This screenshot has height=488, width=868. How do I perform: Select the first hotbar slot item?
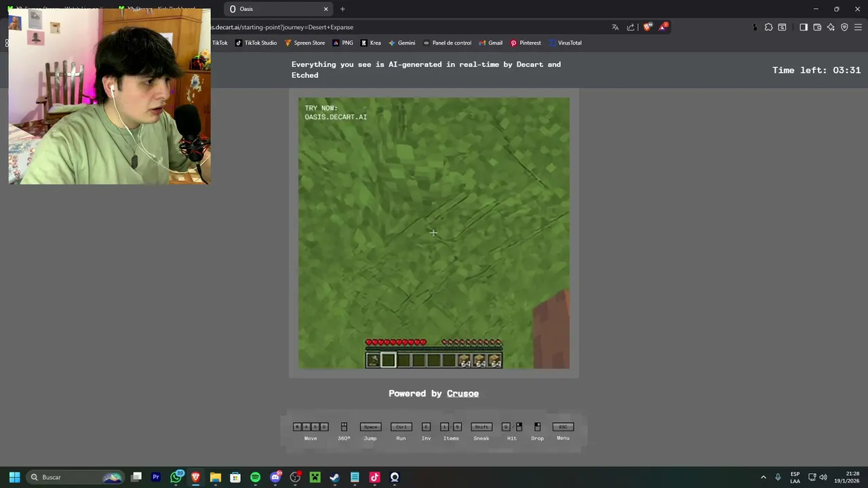tap(373, 361)
